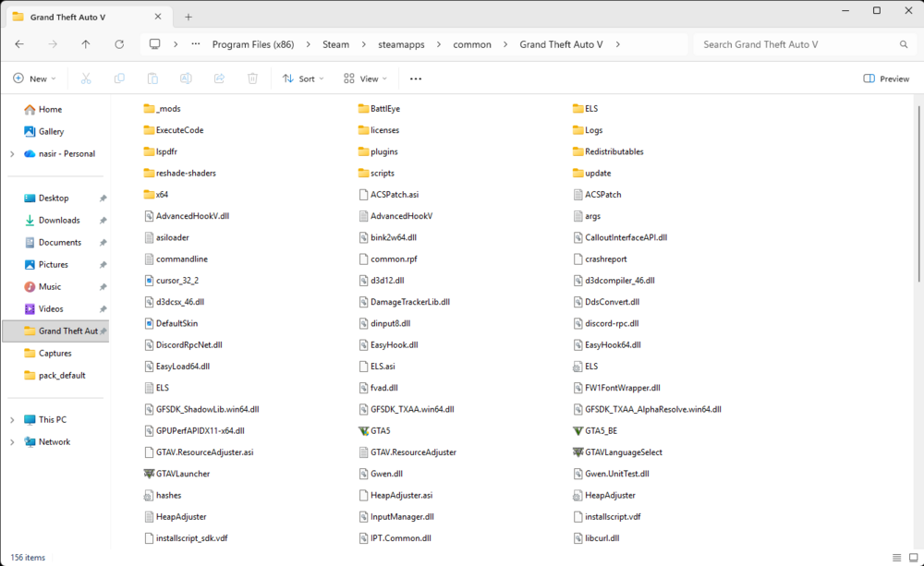
Task: Go back with the left arrow
Action: click(19, 44)
